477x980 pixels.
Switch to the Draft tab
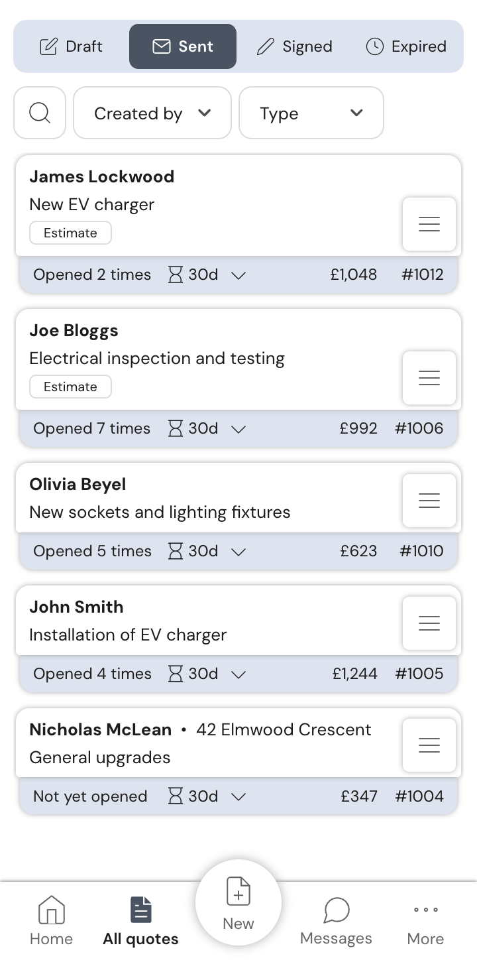(x=71, y=46)
